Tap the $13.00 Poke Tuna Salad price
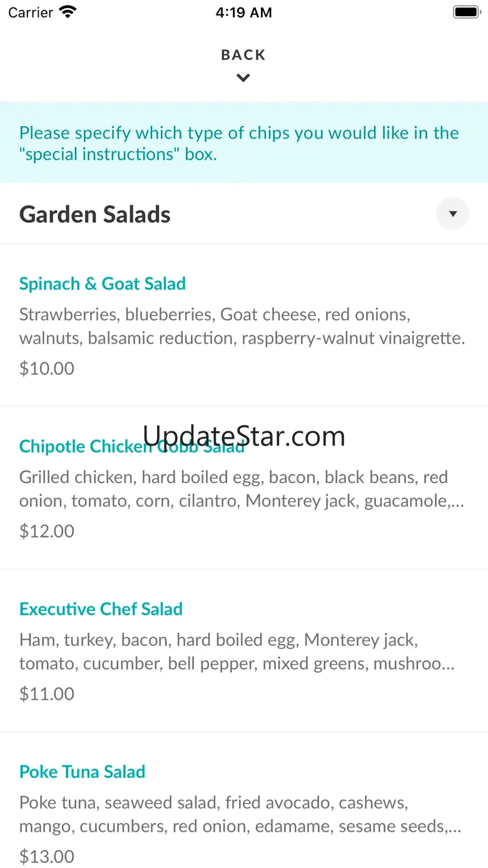Image resolution: width=488 pixels, height=868 pixels. [x=47, y=855]
